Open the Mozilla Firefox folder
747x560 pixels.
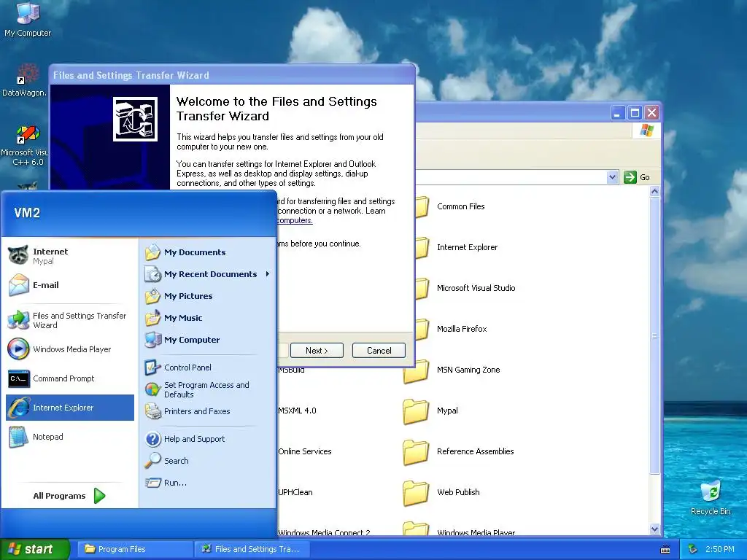pos(452,329)
